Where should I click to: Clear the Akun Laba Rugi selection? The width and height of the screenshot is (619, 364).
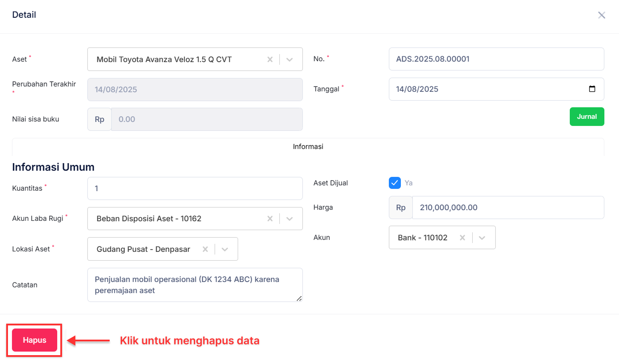pyautogui.click(x=270, y=219)
